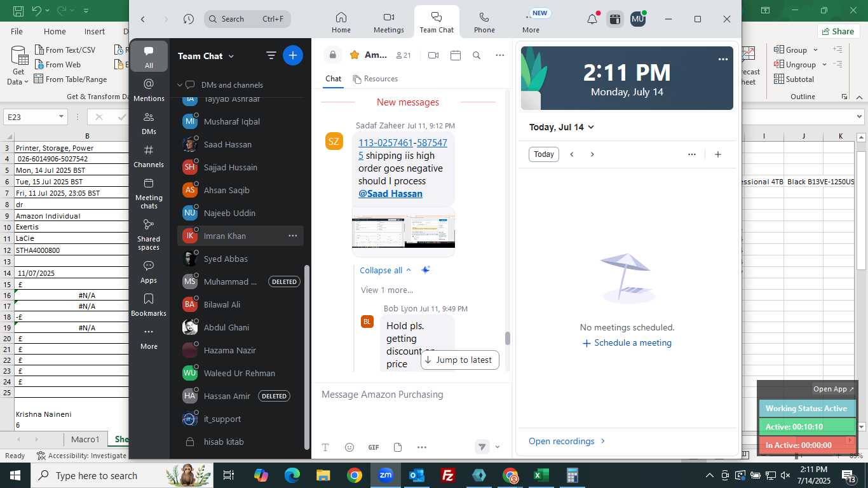
Task: Open the GIF picker in composer
Action: 374,447
